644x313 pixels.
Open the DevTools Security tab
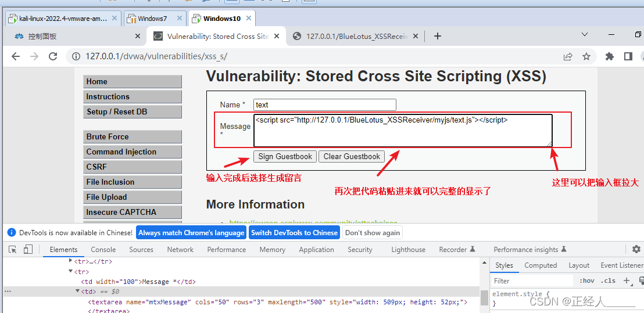coord(360,250)
